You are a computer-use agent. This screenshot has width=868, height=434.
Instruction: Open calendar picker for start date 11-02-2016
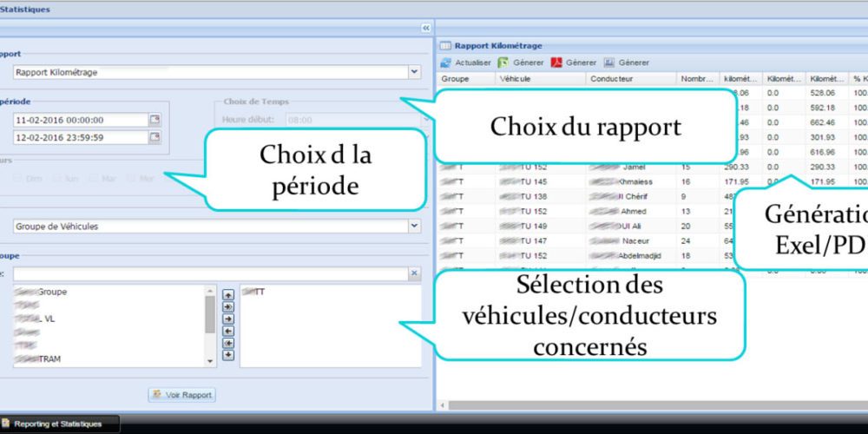pos(155,120)
